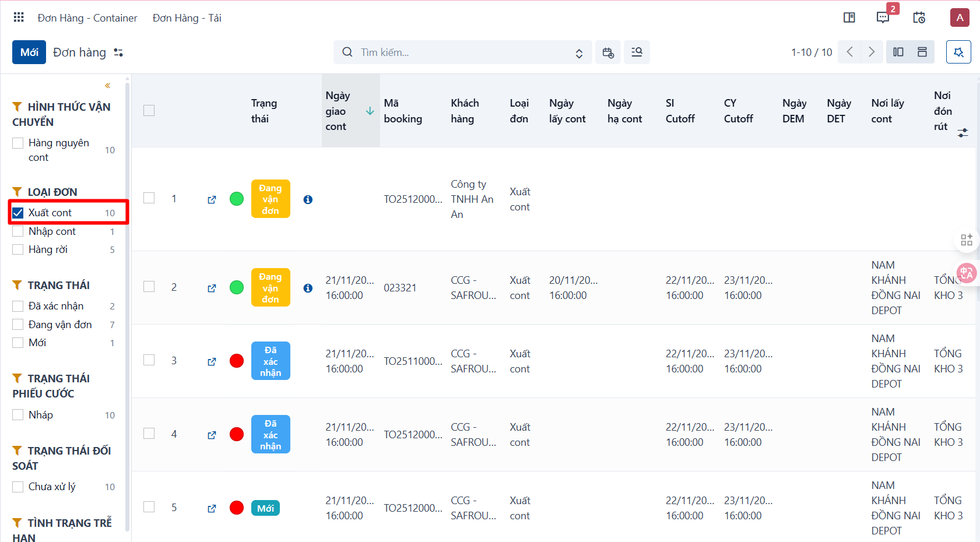Open the activities clock calendar icon

(x=919, y=17)
